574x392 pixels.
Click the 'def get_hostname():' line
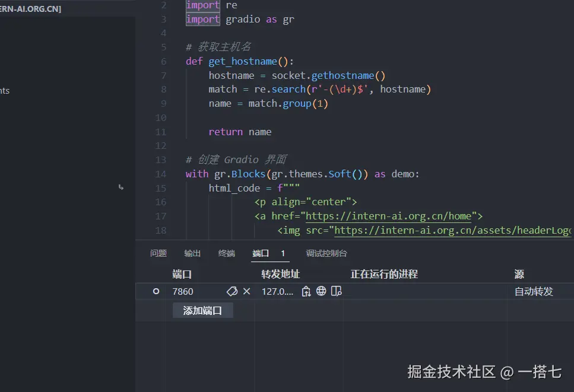[x=239, y=62]
